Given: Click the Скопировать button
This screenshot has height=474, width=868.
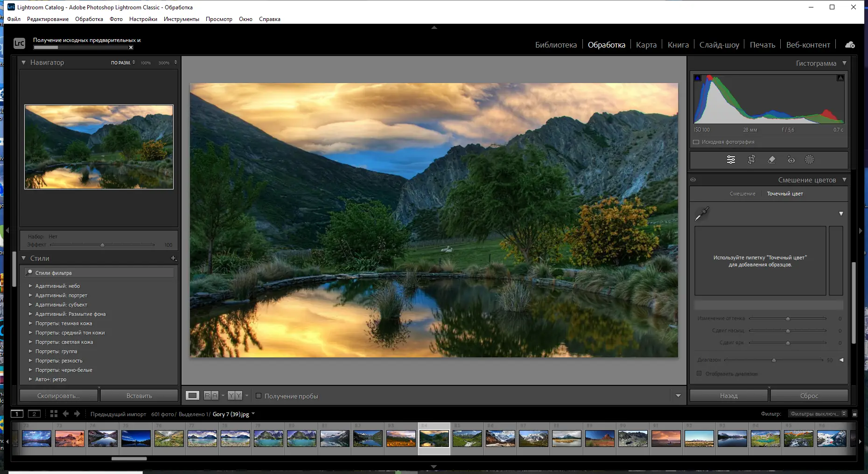Looking at the screenshot, I should point(59,396).
